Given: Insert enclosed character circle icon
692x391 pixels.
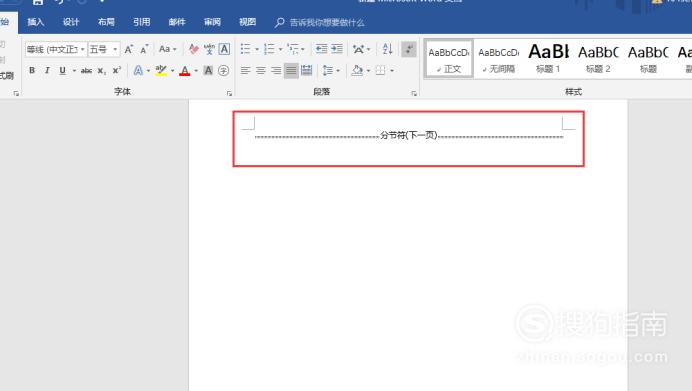Looking at the screenshot, I should [x=224, y=70].
